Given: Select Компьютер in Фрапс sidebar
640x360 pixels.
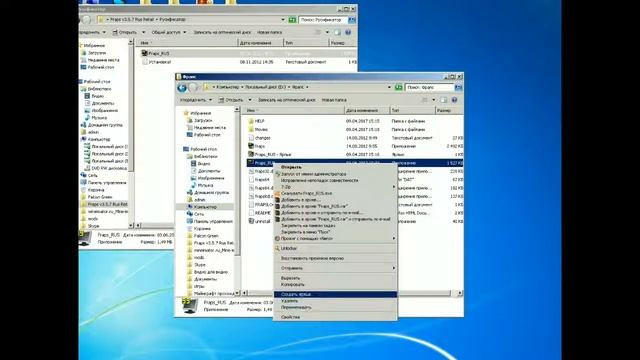Looking at the screenshot, I should pos(205,207).
